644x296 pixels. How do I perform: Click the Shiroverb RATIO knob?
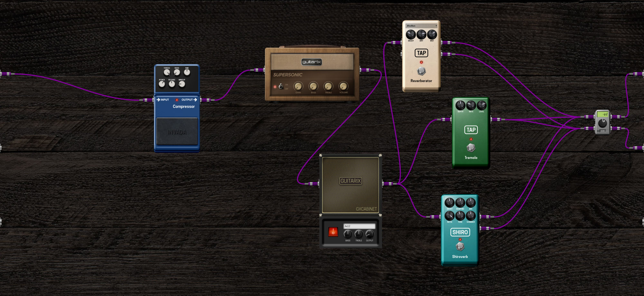[x=450, y=215]
